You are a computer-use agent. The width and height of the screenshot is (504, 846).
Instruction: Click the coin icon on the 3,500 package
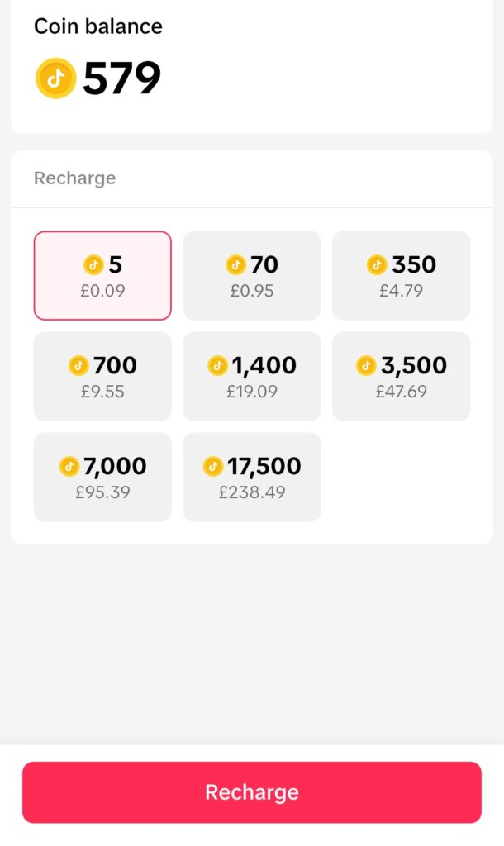(366, 365)
